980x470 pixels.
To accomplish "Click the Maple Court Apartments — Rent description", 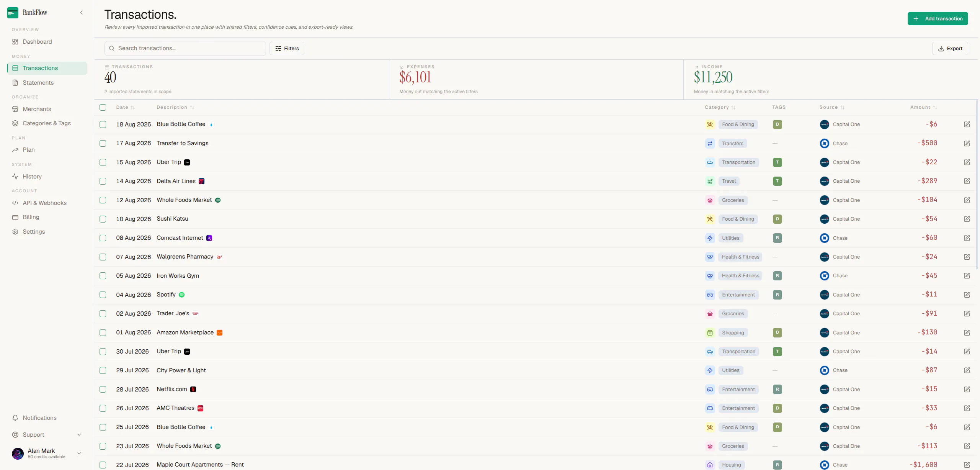I will 200,465.
